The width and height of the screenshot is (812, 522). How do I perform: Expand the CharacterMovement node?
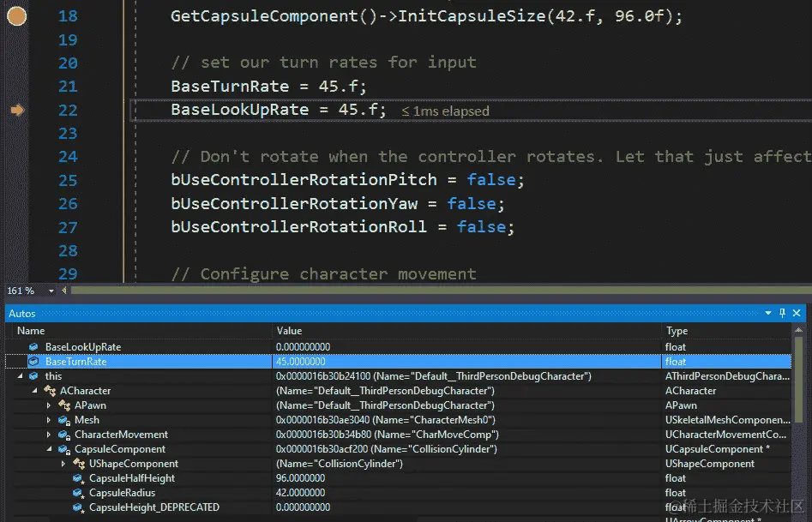[x=49, y=434]
